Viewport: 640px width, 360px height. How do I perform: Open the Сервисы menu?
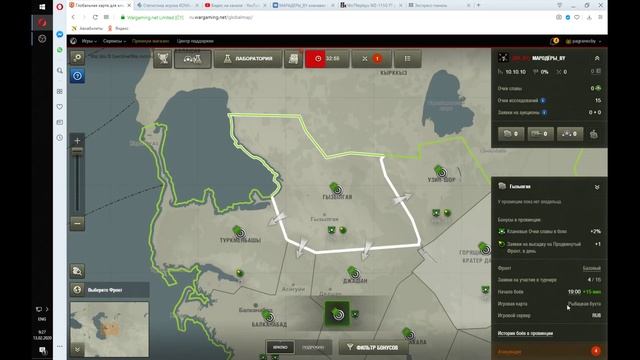click(114, 41)
